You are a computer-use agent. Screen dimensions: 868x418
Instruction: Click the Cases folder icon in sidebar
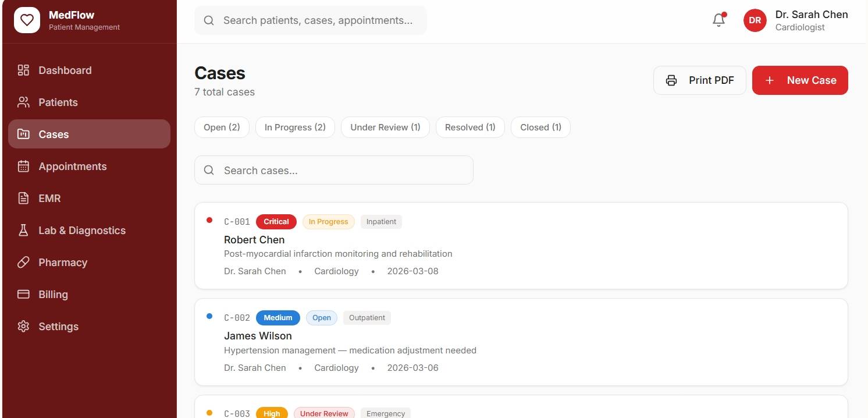click(x=23, y=134)
